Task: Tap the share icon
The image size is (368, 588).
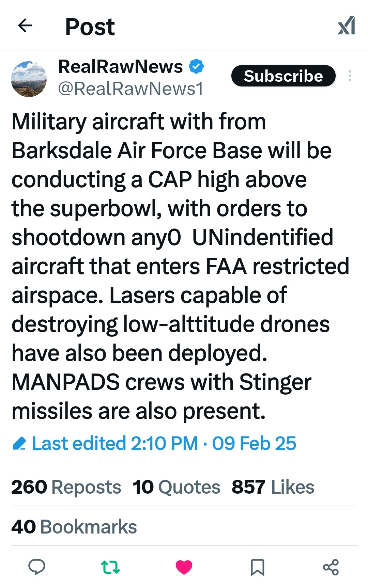Action: click(331, 567)
